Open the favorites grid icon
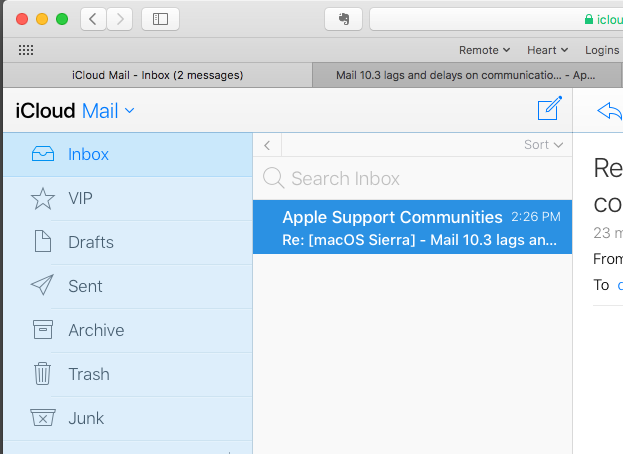The image size is (623, 454). [x=26, y=50]
